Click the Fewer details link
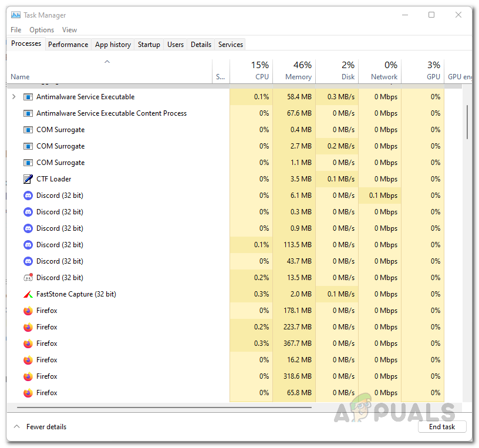Image resolution: width=479 pixels, height=448 pixels. point(46,427)
